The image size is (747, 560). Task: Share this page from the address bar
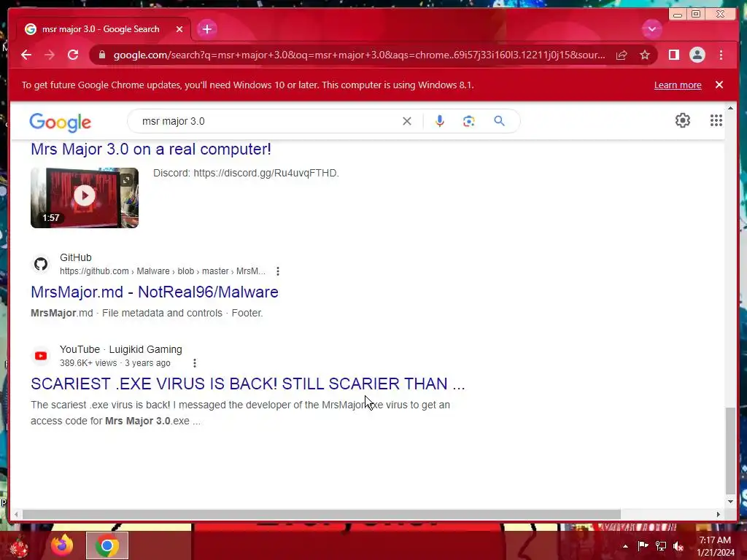pyautogui.click(x=622, y=55)
